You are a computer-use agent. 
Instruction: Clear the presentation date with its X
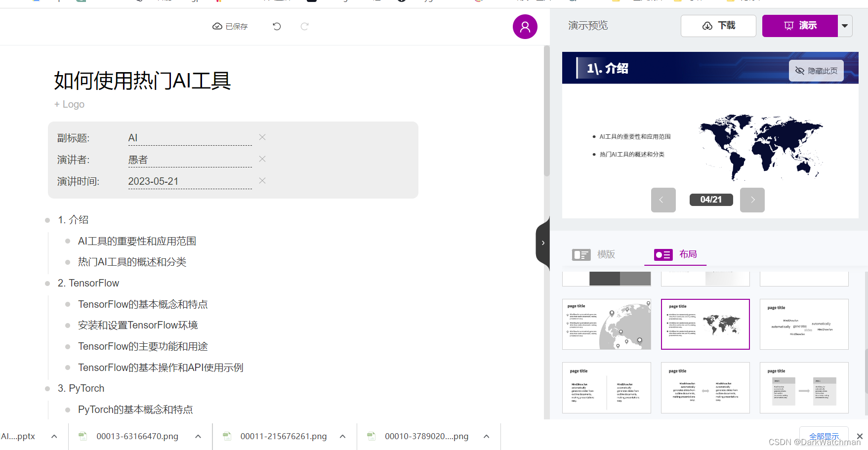click(262, 181)
